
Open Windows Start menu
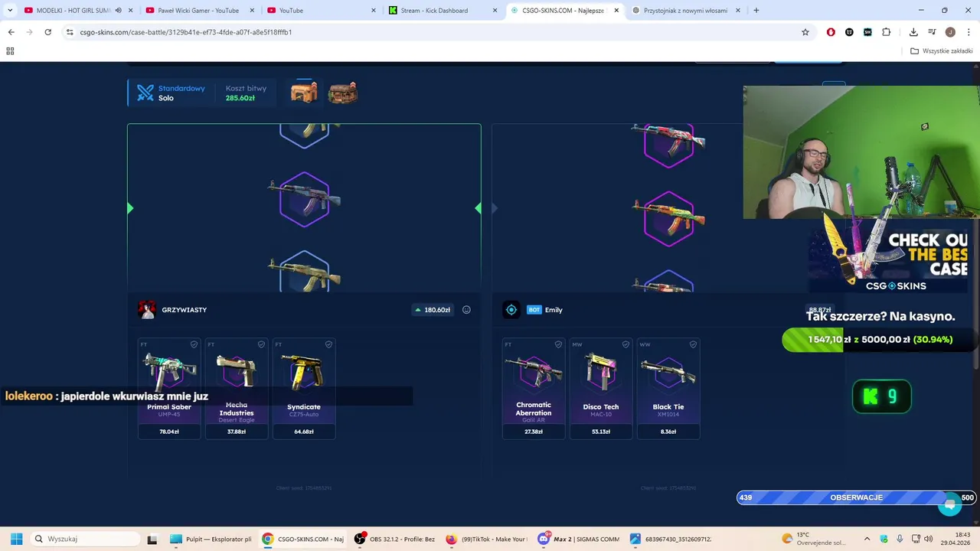(x=16, y=539)
